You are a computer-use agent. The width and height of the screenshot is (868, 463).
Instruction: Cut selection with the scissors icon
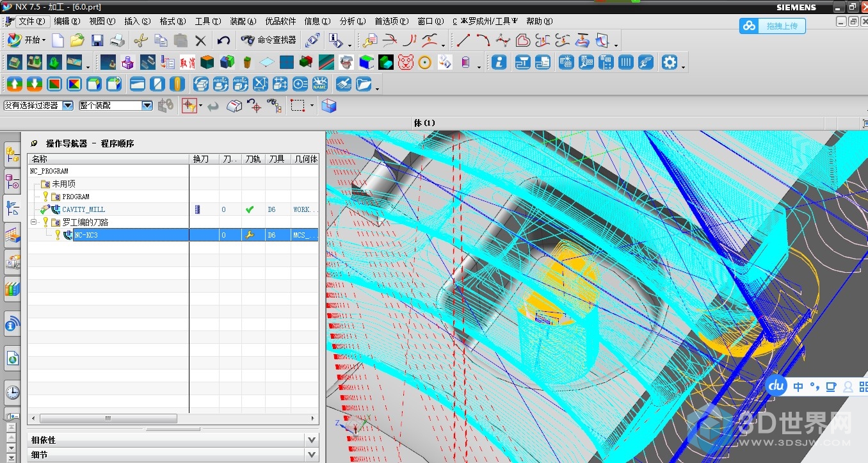[141, 40]
